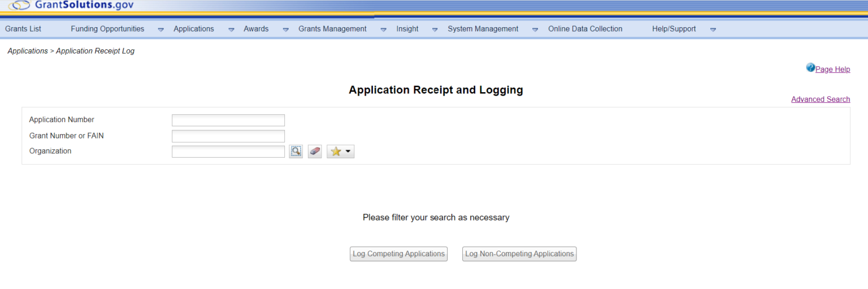Open the Grants List menu item
Viewport: 868px width, 289px height.
23,29
